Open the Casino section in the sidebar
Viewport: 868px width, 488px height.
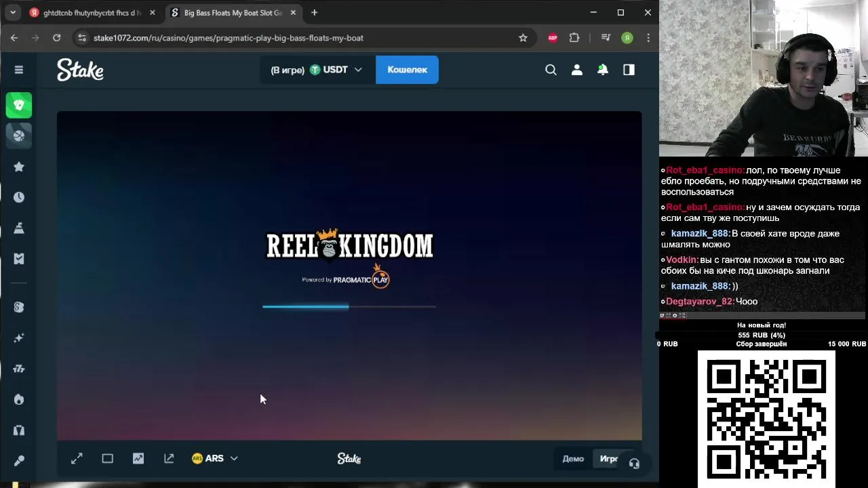point(19,105)
